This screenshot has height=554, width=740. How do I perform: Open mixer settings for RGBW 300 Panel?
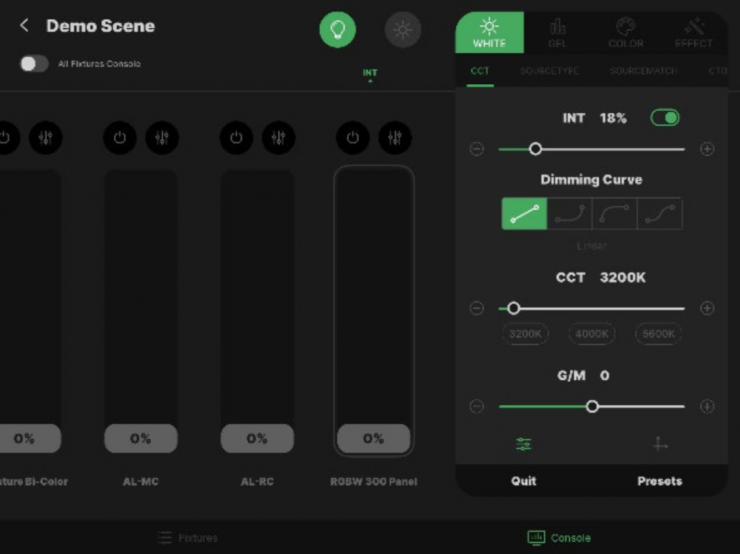click(x=395, y=138)
